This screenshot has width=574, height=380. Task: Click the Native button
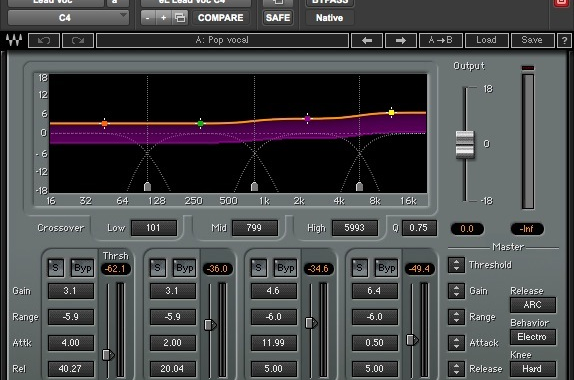[x=329, y=18]
